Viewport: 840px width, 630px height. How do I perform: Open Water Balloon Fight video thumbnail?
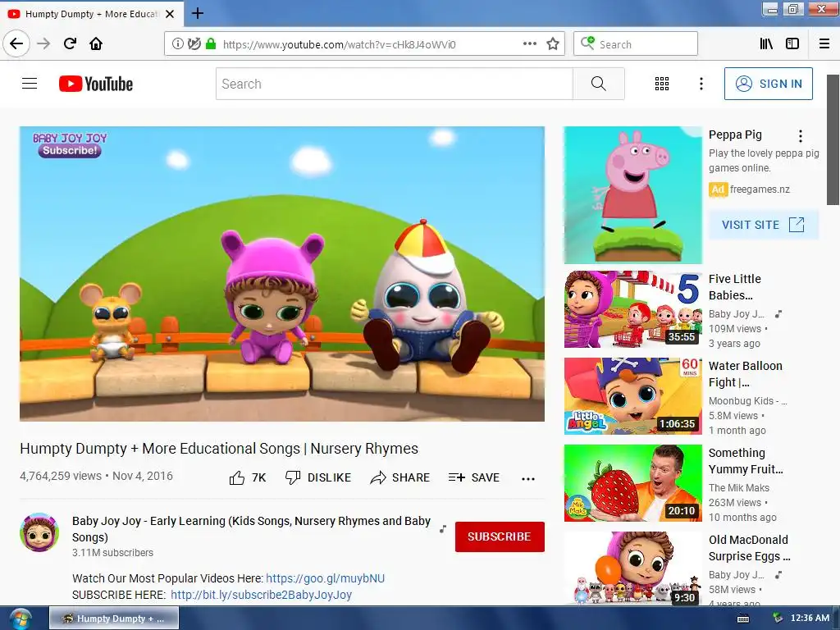632,396
